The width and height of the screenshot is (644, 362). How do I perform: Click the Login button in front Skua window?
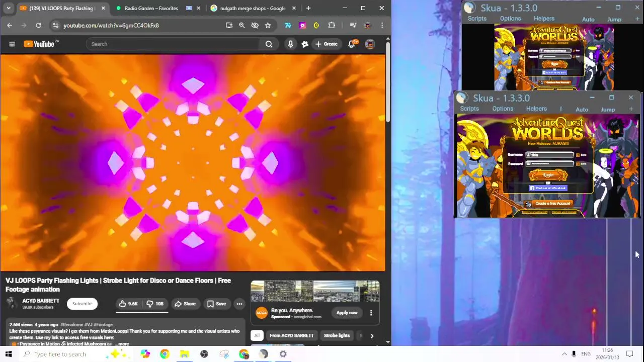(x=548, y=174)
